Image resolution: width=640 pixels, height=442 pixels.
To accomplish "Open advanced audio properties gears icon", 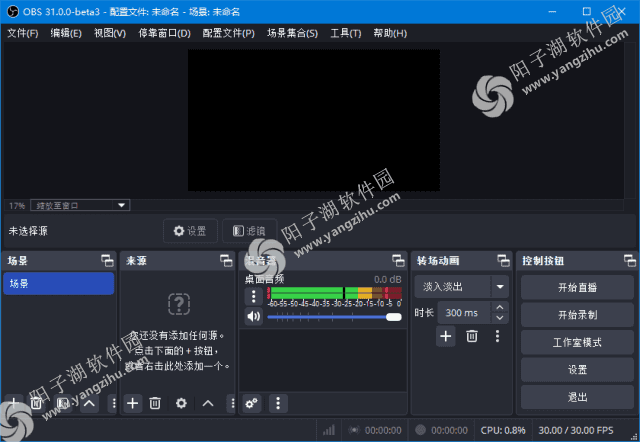I will (251, 403).
